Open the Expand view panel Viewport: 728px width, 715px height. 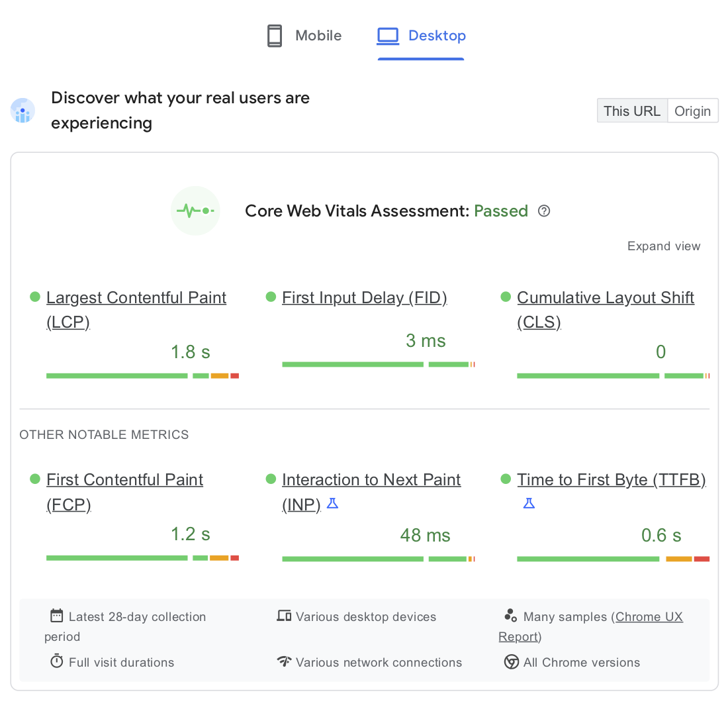pyautogui.click(x=663, y=246)
